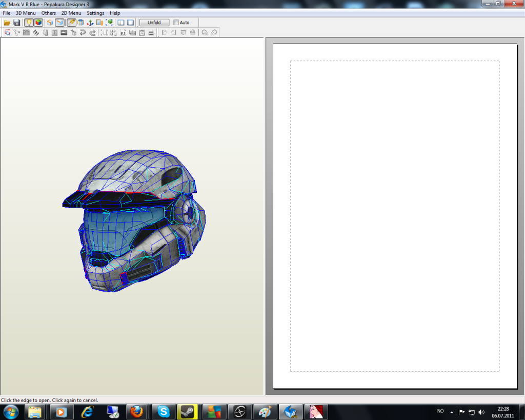
Task: Click the Open file folder icon
Action: [7, 23]
